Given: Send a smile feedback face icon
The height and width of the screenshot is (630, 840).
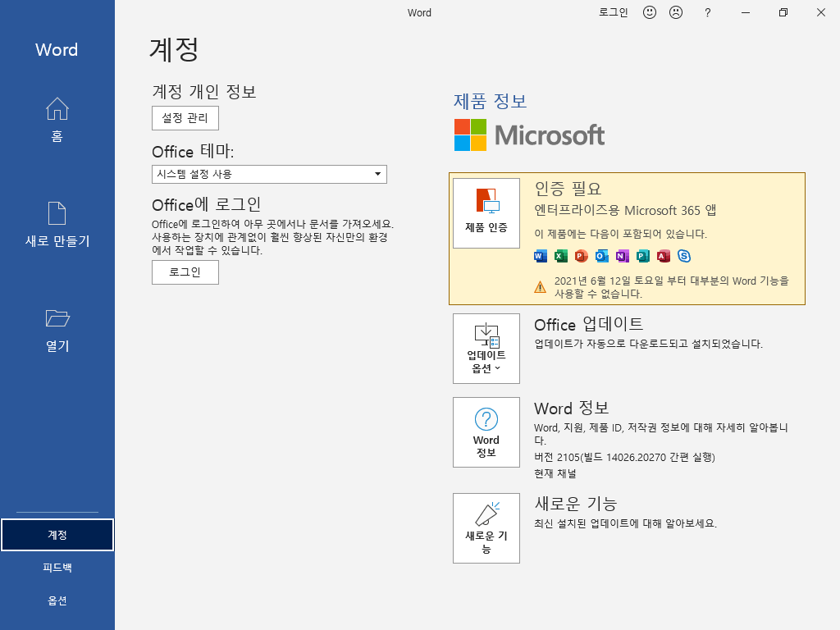Looking at the screenshot, I should click(x=650, y=12).
